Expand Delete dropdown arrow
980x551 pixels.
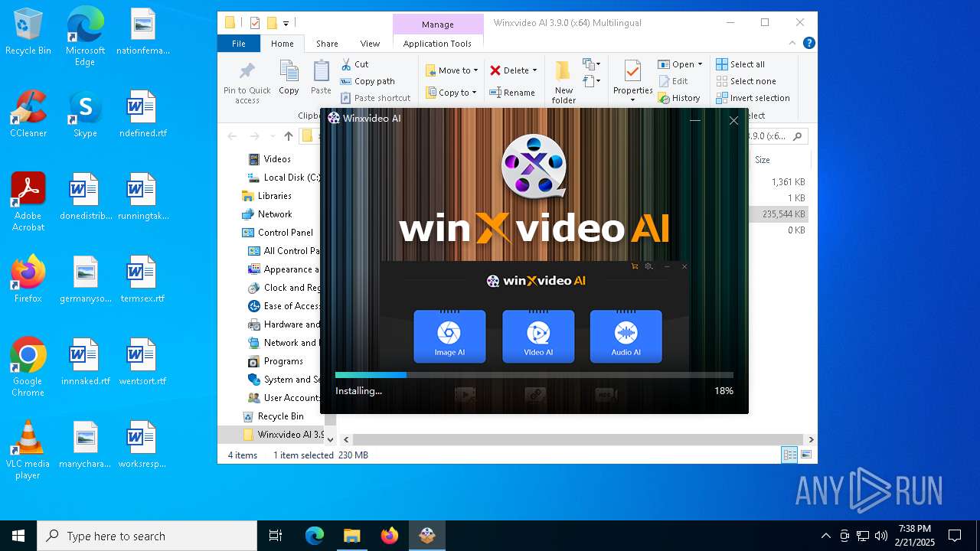534,70
